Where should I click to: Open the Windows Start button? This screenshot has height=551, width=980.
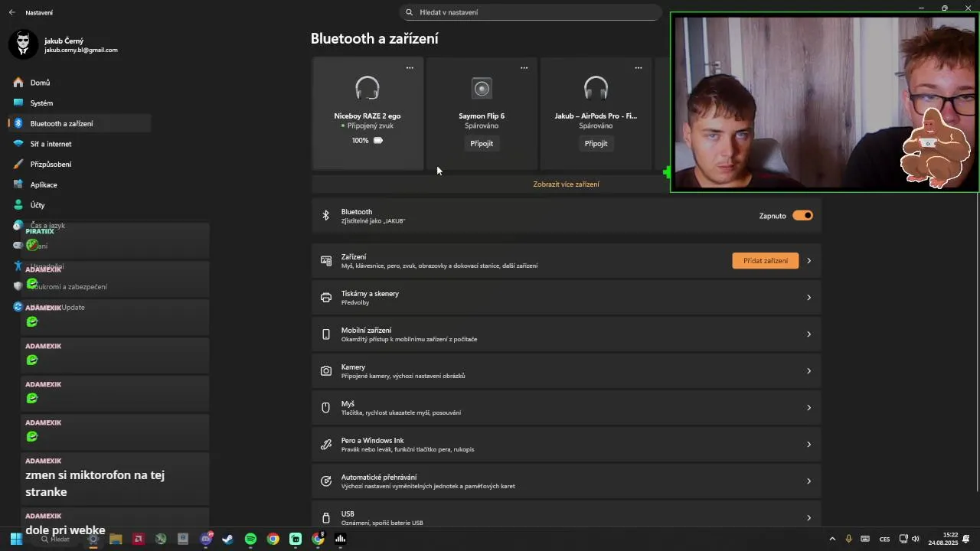pos(16,540)
